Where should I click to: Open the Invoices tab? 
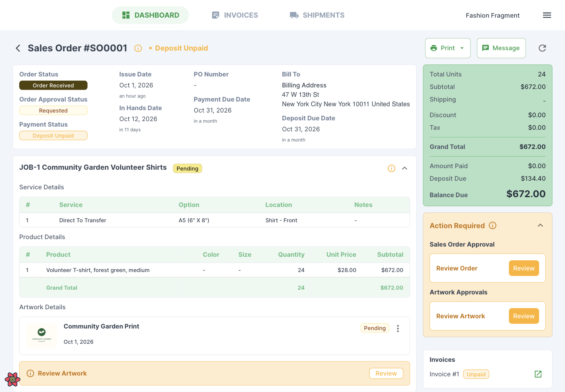[235, 15]
